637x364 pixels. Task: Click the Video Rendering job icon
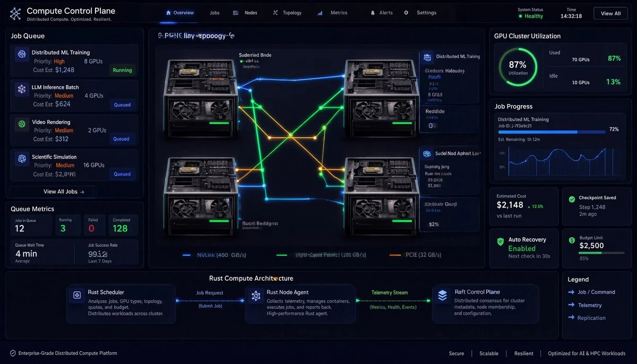point(22,124)
